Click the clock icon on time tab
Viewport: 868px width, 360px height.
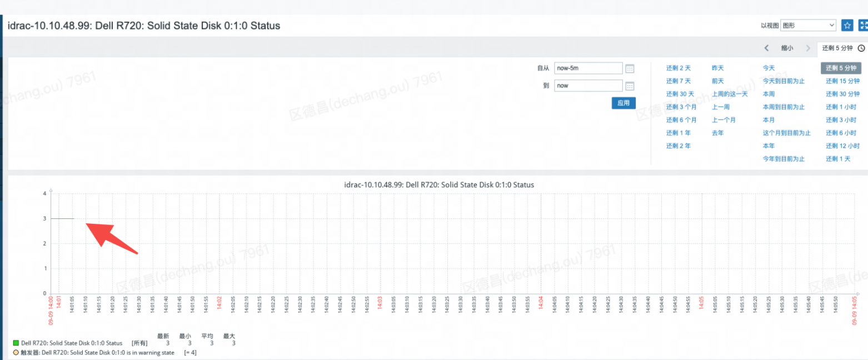861,48
